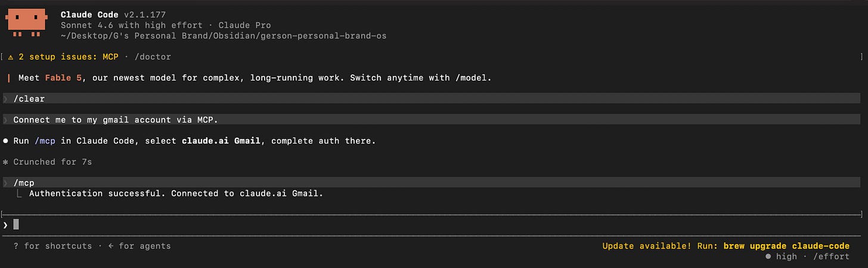Click the orange bar beside Fable 5 notice
Image resolution: width=868 pixels, height=268 pixels.
coord(9,78)
